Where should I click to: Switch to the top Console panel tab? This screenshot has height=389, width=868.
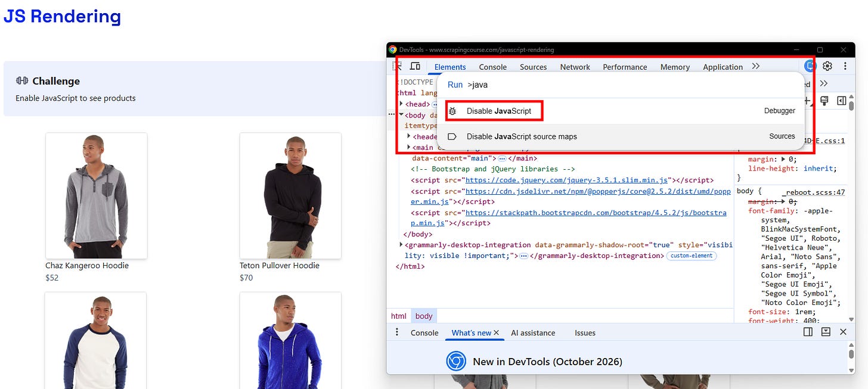pos(493,67)
